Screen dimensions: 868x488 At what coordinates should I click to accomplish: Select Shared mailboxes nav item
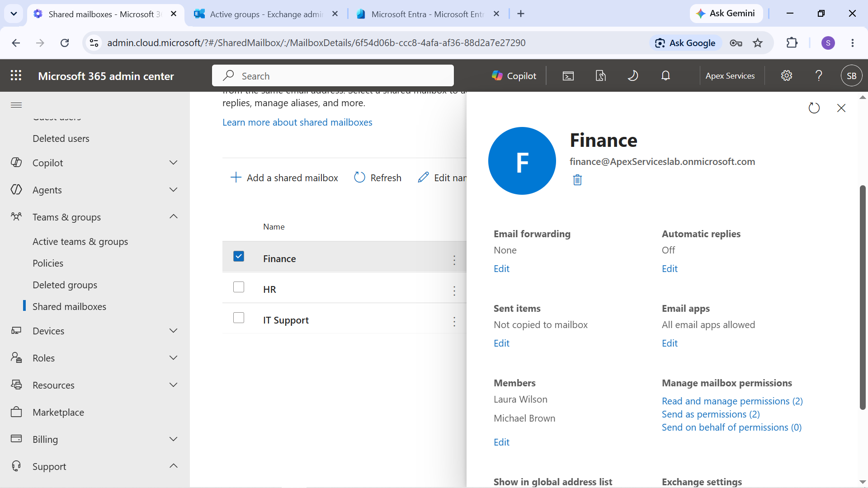point(69,307)
